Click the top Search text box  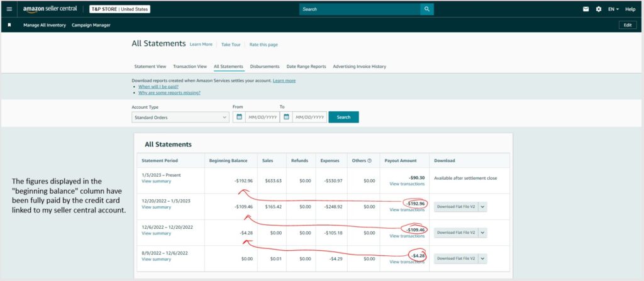coord(360,9)
